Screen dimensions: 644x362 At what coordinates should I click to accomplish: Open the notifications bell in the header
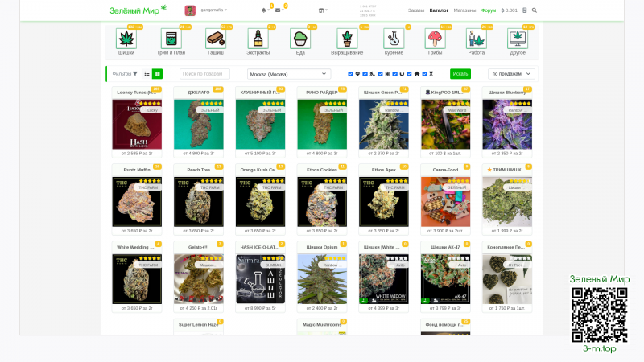264,10
